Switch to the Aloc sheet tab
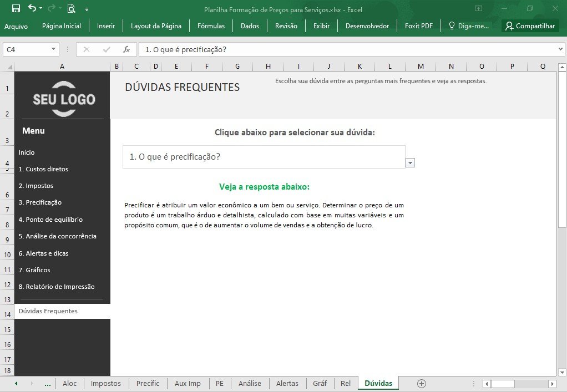Viewport: 567px width, 392px height. pos(69,383)
